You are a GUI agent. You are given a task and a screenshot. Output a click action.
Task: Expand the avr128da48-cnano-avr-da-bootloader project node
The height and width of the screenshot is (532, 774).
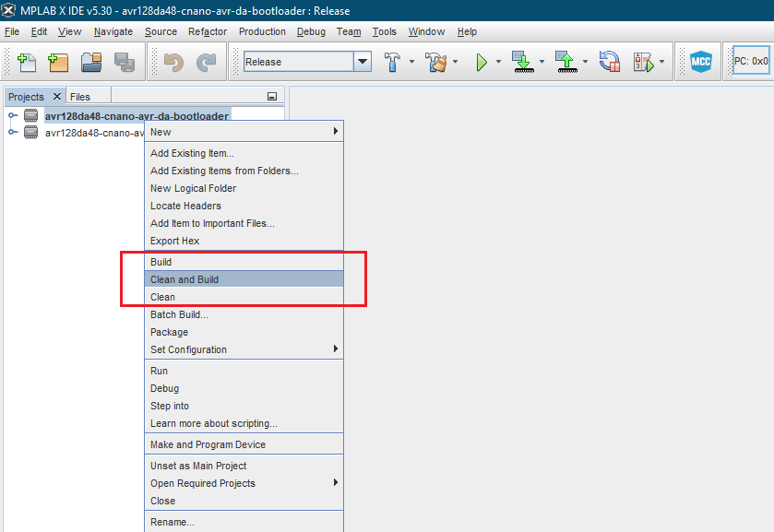(x=12, y=115)
